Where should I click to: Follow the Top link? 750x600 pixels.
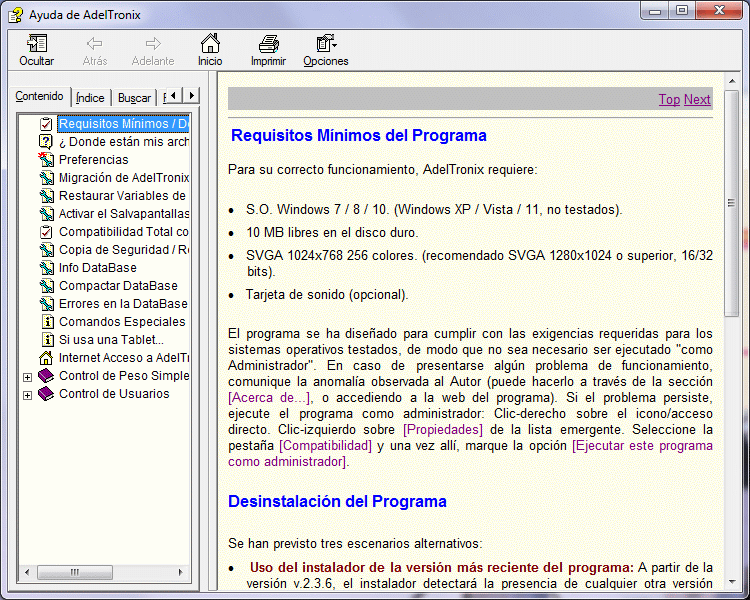pos(669,99)
